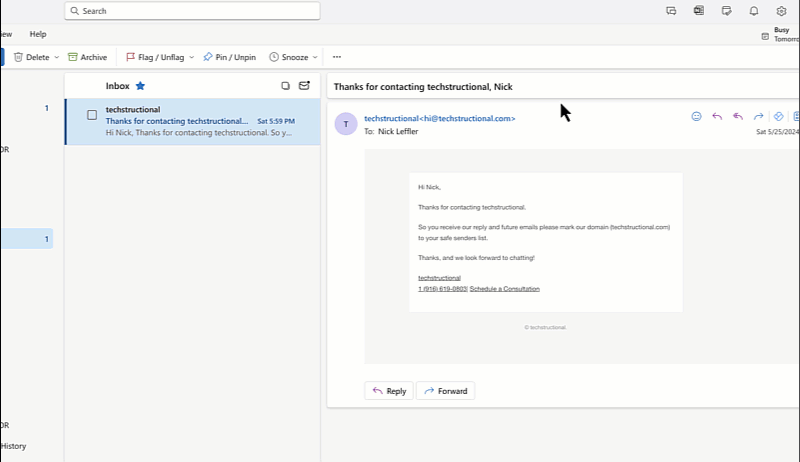Delete the selected email
The height and width of the screenshot is (462, 800).
(32, 57)
